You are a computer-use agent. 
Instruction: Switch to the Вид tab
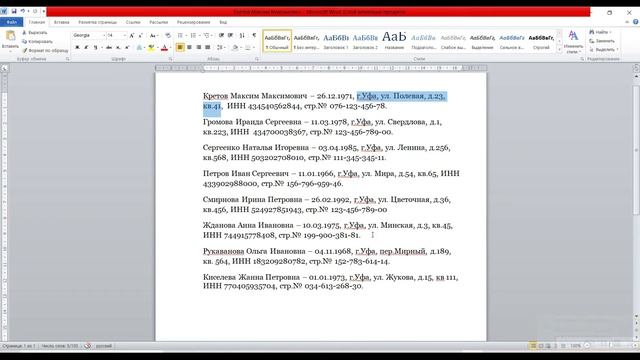223,22
